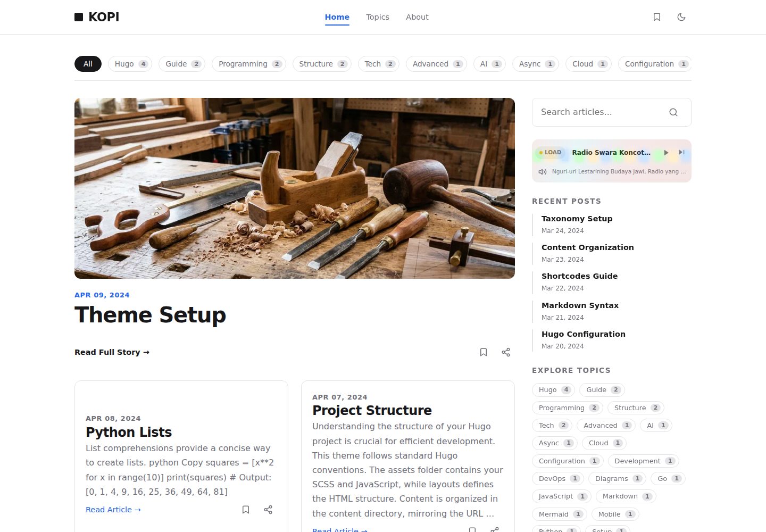Go to the Home tab
The width and height of the screenshot is (766, 532).
337,17
